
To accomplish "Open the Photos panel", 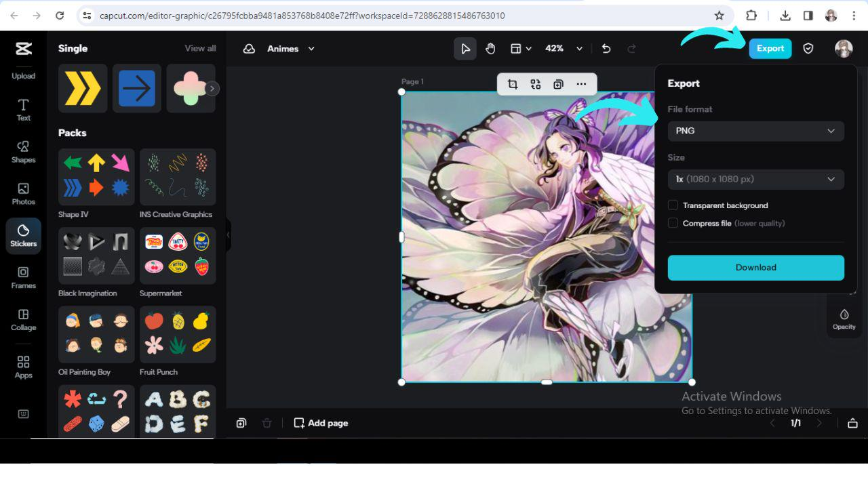I will click(23, 193).
